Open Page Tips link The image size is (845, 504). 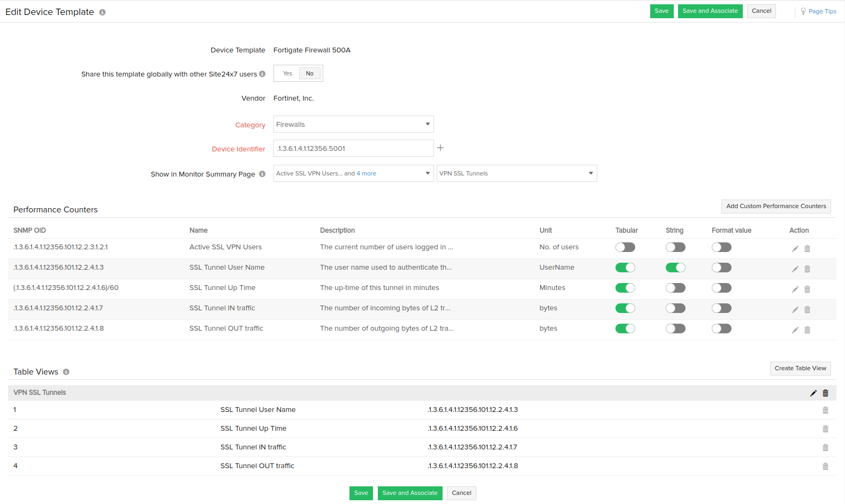821,11
